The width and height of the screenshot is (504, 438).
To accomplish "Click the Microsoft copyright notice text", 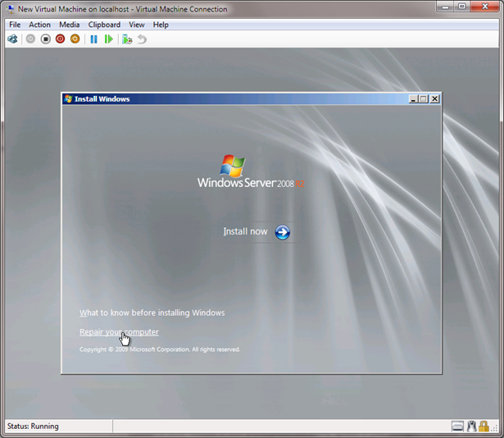I will pos(160,349).
